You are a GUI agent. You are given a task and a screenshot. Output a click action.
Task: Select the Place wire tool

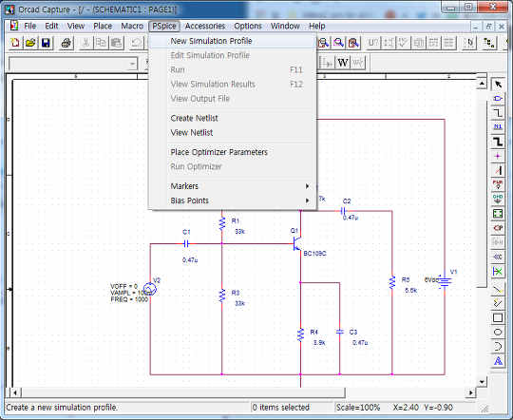(498, 113)
